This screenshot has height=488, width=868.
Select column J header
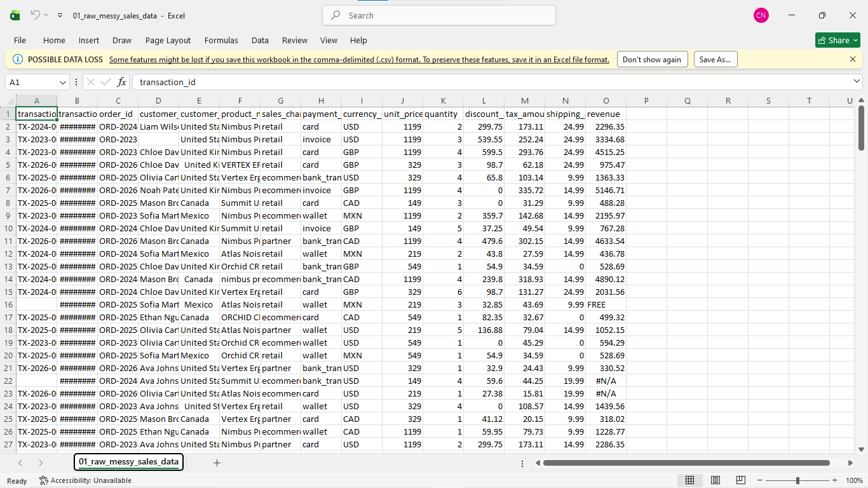coord(403,101)
